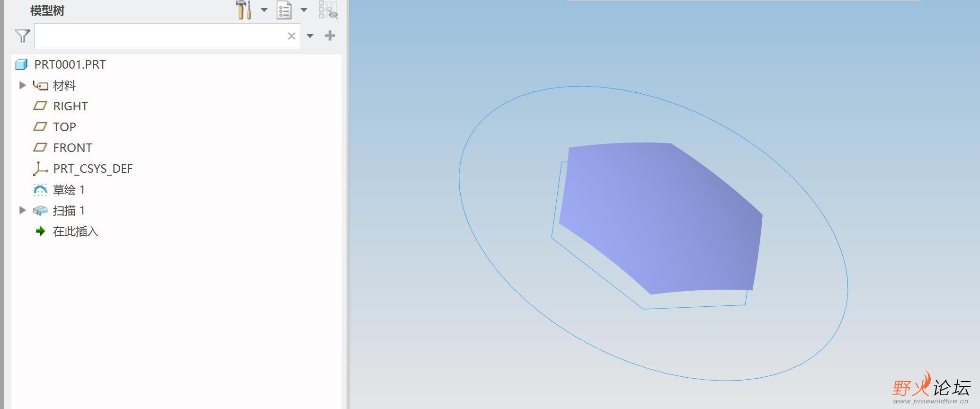Image resolution: width=980 pixels, height=409 pixels.
Task: Open the model tree settings hammer icon
Action: [243, 10]
